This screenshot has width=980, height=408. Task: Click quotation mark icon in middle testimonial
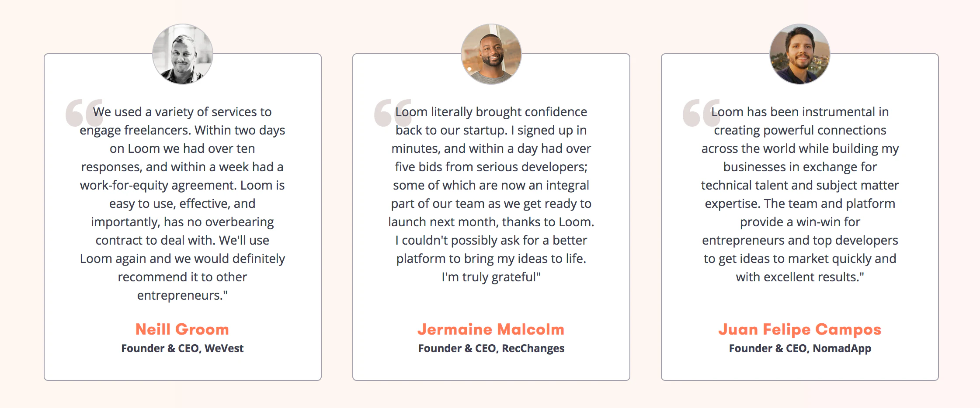(x=393, y=113)
